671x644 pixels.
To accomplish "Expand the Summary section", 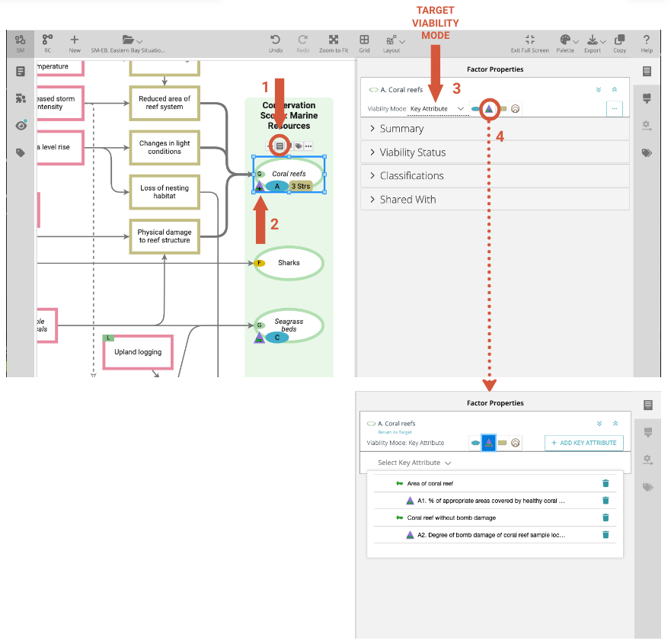I will point(401,129).
